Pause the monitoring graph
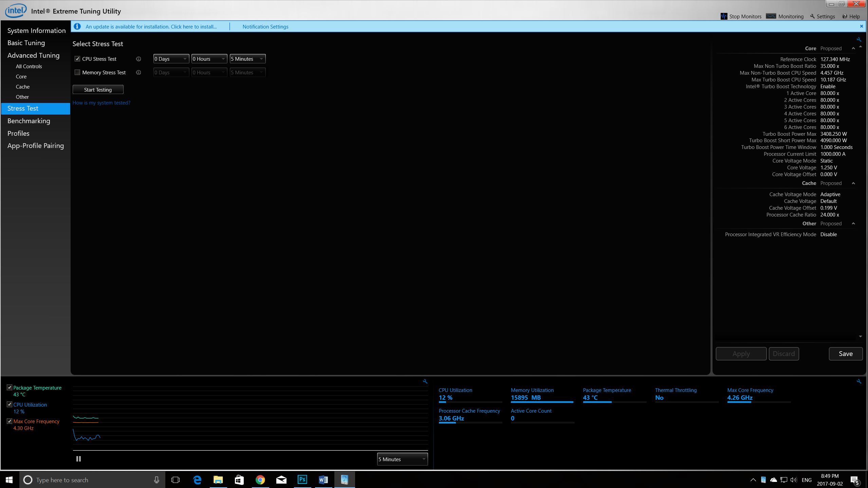This screenshot has width=868, height=488. 78,459
